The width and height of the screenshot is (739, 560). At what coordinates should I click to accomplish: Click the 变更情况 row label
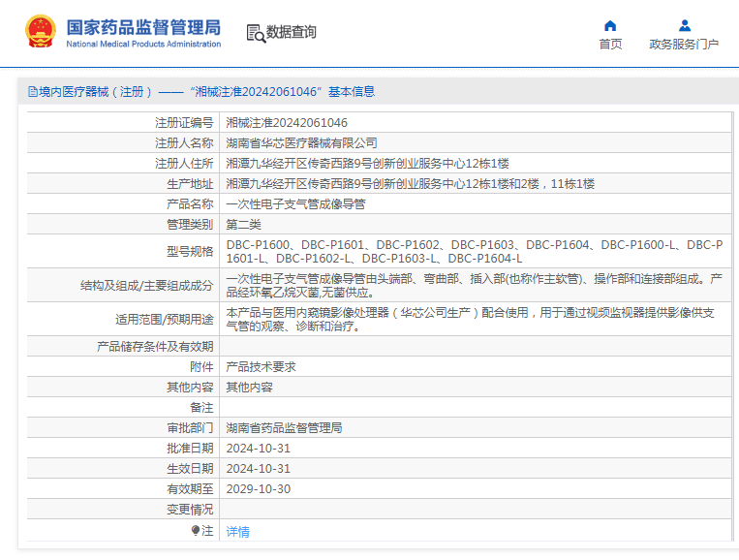coord(190,510)
